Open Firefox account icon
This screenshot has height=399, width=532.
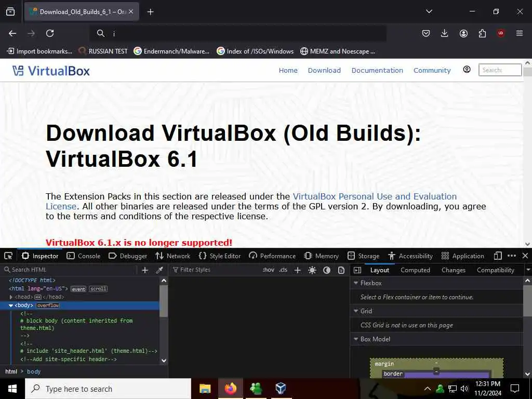coord(463,33)
